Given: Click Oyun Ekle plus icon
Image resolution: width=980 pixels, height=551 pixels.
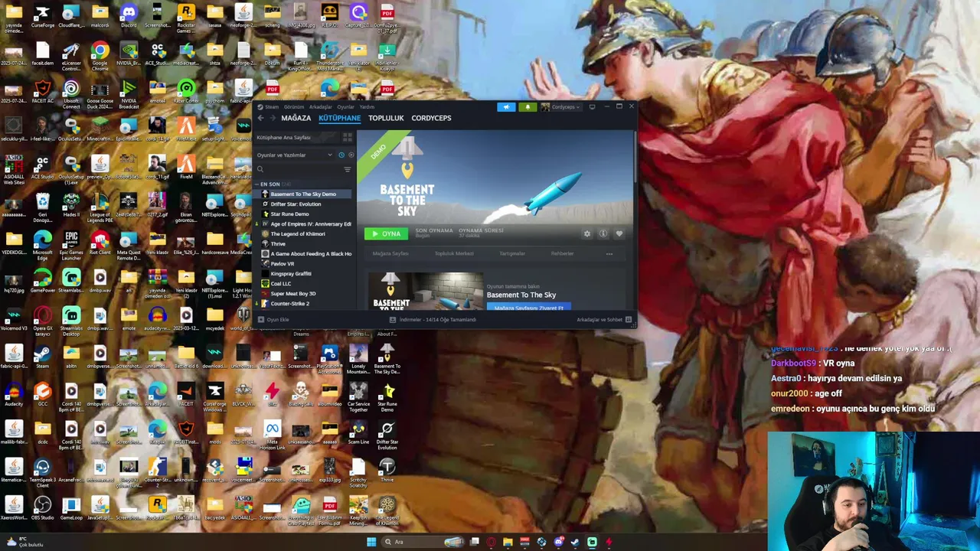Looking at the screenshot, I should [261, 320].
